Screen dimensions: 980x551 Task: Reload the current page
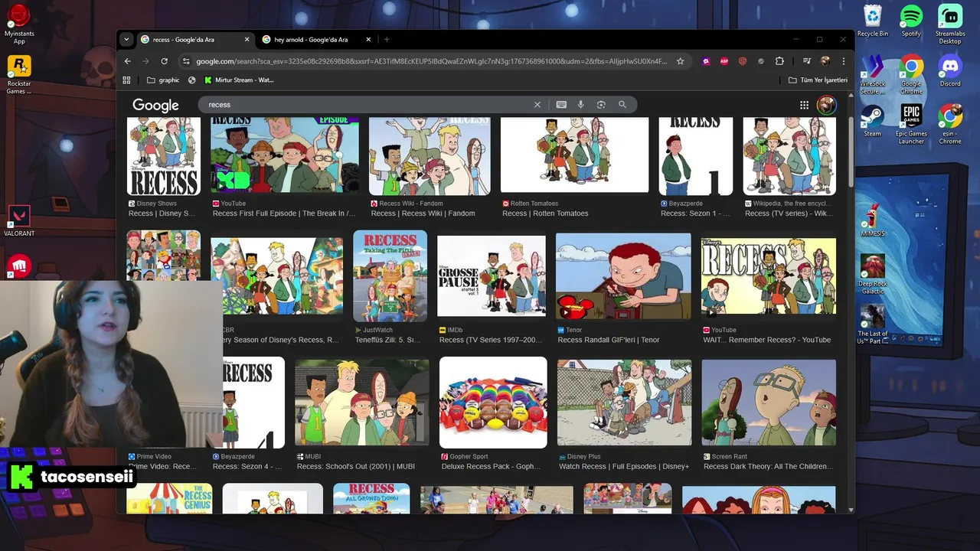point(164,61)
